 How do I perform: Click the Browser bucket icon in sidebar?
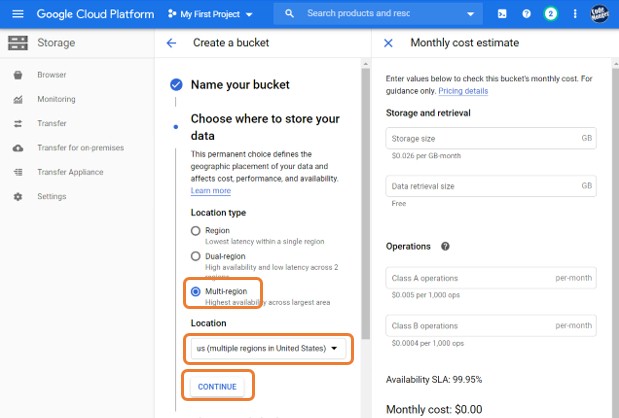click(18, 75)
